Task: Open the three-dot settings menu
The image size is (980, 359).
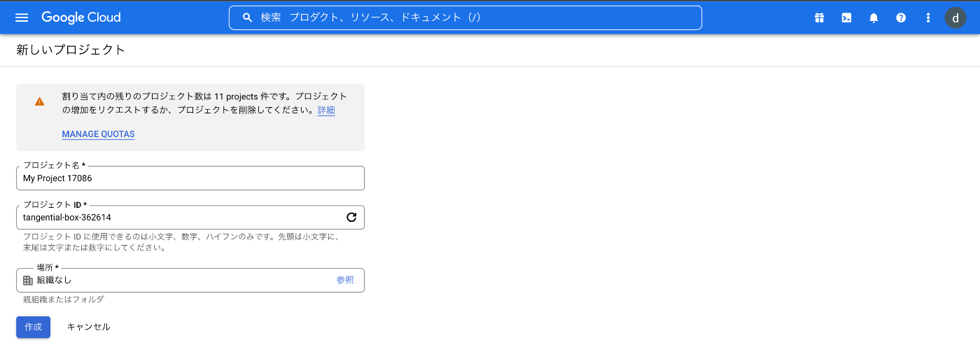Action: tap(928, 17)
